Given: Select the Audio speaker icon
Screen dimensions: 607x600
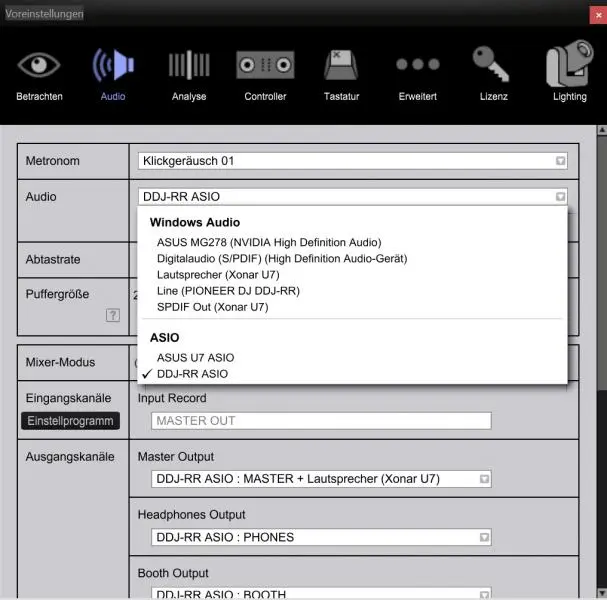Looking at the screenshot, I should [x=113, y=66].
